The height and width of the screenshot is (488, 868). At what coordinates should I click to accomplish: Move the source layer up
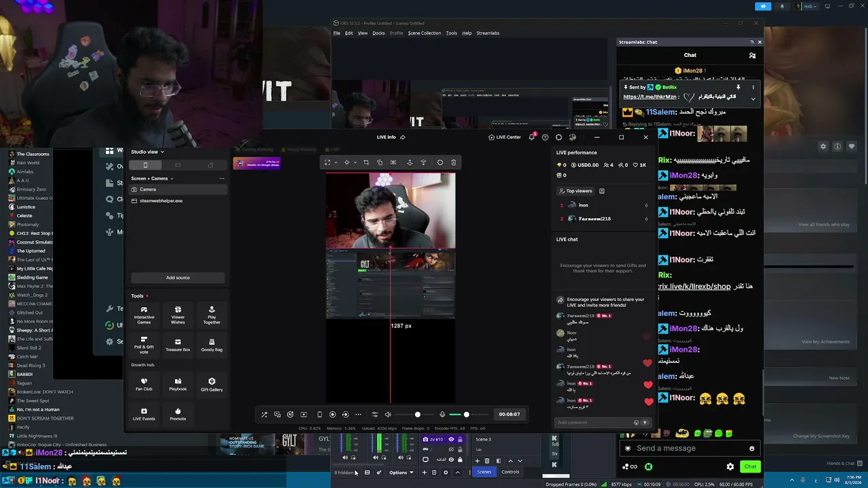click(x=410, y=163)
